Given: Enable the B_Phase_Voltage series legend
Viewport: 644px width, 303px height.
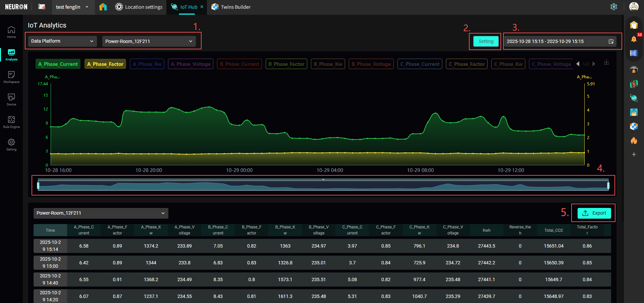Looking at the screenshot, I should [371, 64].
